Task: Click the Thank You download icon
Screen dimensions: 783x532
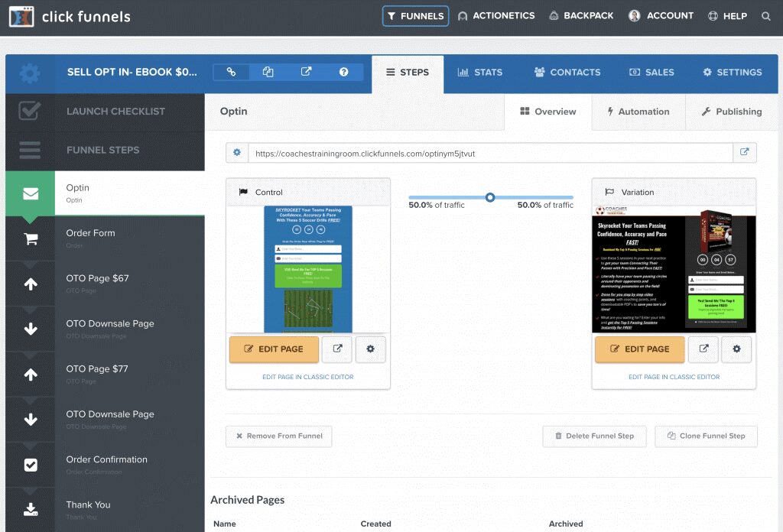Action: pos(31,510)
